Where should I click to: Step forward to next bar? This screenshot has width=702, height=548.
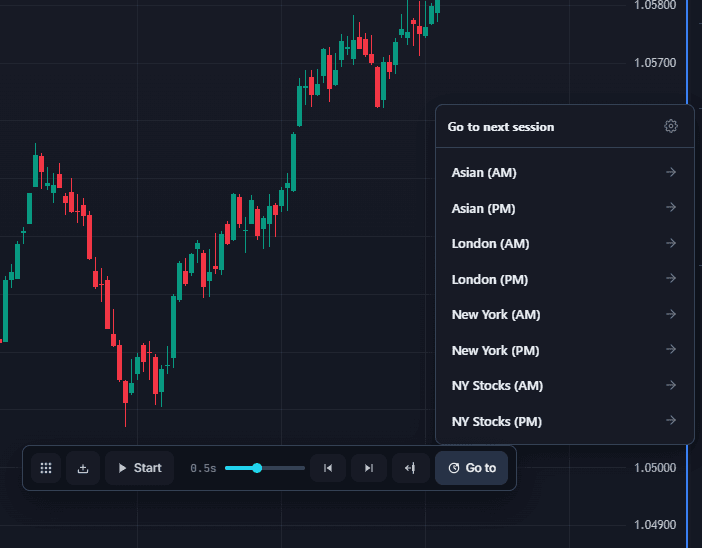pos(368,468)
